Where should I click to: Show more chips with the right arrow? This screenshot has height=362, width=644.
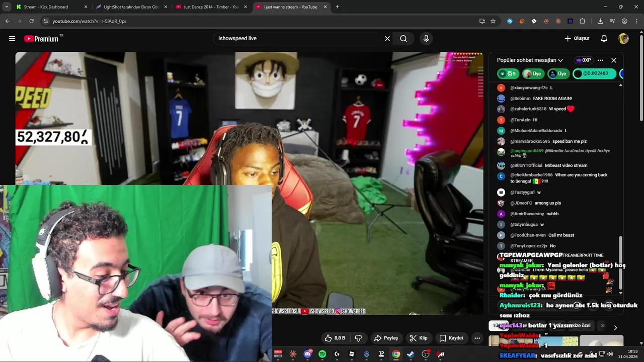615,327
